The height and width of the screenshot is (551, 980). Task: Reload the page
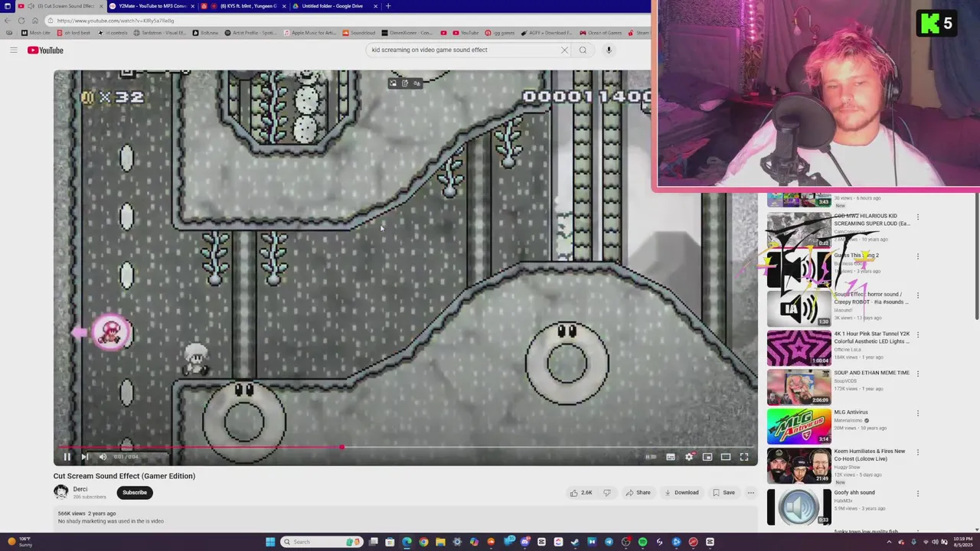click(x=21, y=21)
